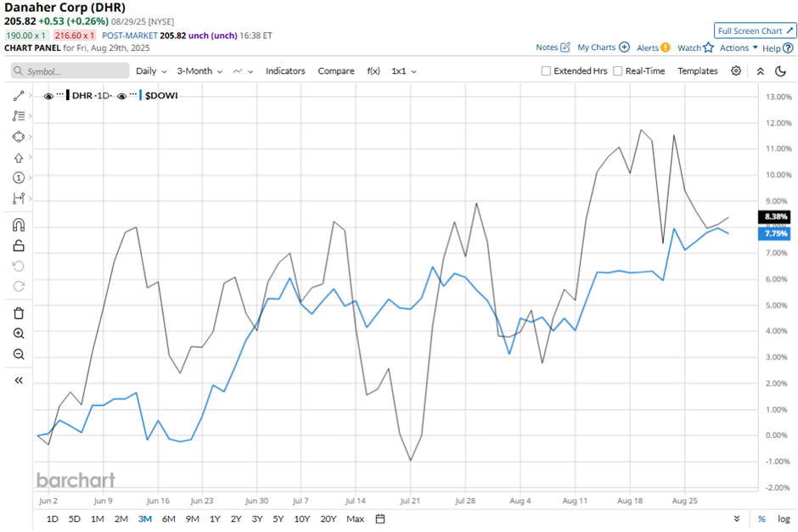The height and width of the screenshot is (532, 798).
Task: Collapse the drawing tools sidebar
Action: (19, 380)
